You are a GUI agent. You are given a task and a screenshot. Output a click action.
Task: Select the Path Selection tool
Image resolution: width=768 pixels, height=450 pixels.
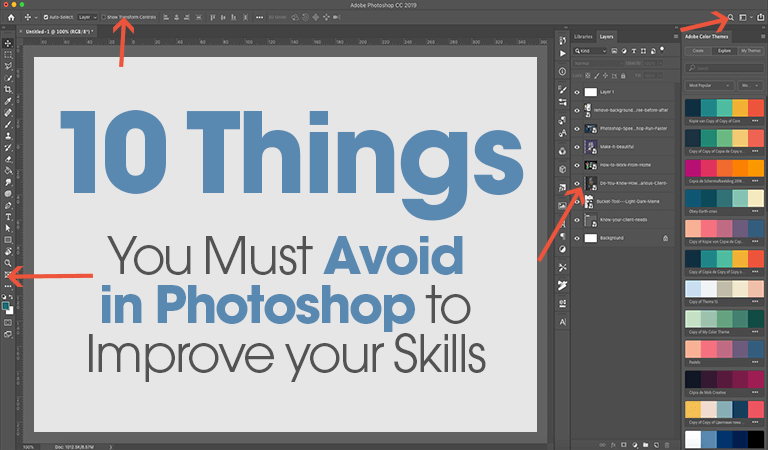coord(8,228)
